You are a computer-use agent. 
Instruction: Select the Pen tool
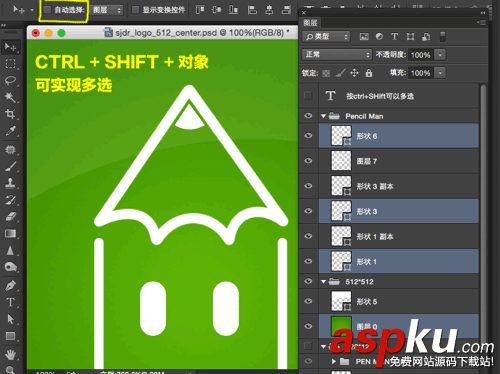point(11,286)
